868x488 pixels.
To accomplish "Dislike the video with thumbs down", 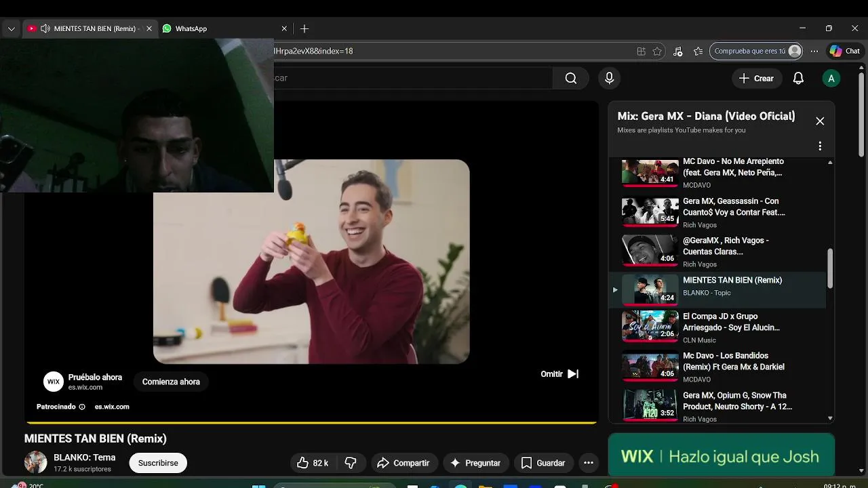I will 351,463.
